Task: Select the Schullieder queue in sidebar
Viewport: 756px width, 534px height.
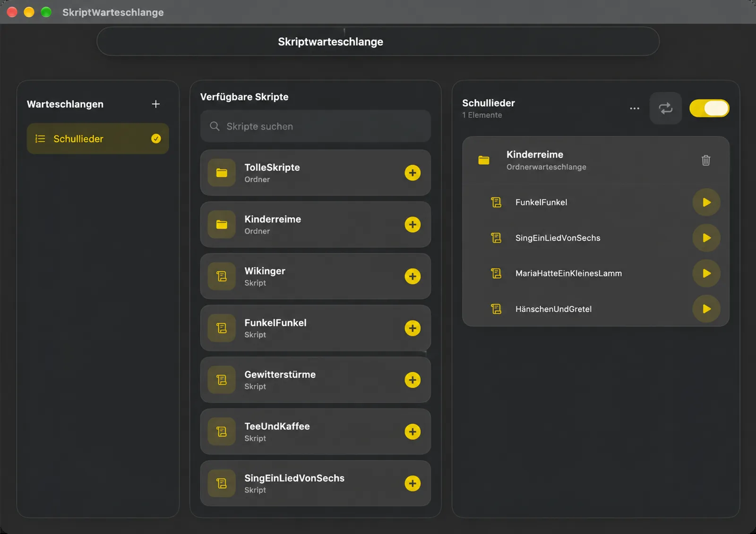Action: (98, 138)
